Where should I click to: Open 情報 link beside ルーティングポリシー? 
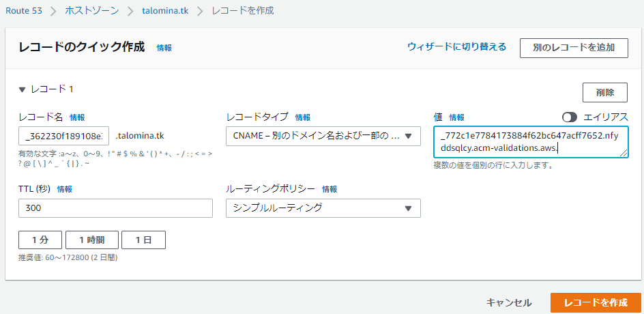pyautogui.click(x=330, y=189)
